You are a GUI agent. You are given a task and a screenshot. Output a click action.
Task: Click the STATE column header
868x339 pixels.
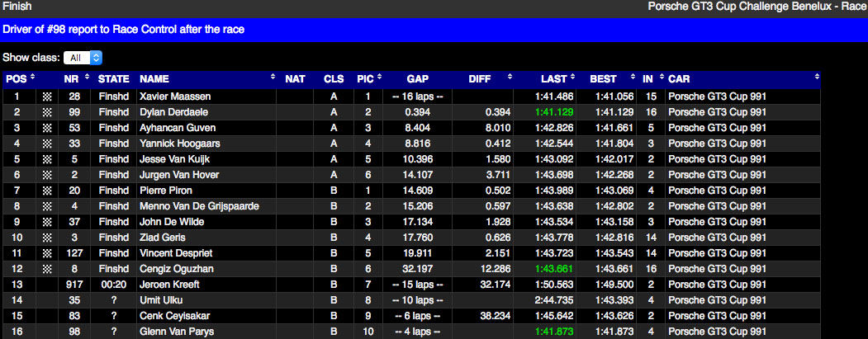click(114, 79)
